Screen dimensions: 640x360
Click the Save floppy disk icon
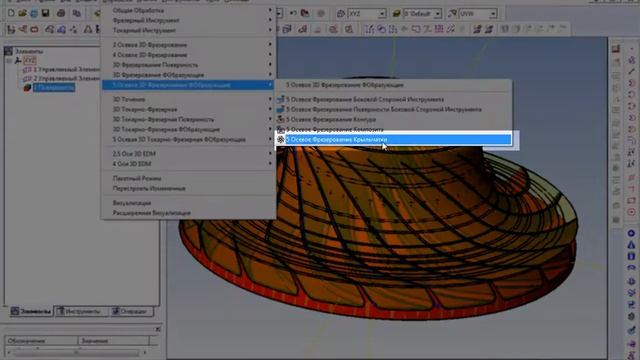tap(45, 13)
